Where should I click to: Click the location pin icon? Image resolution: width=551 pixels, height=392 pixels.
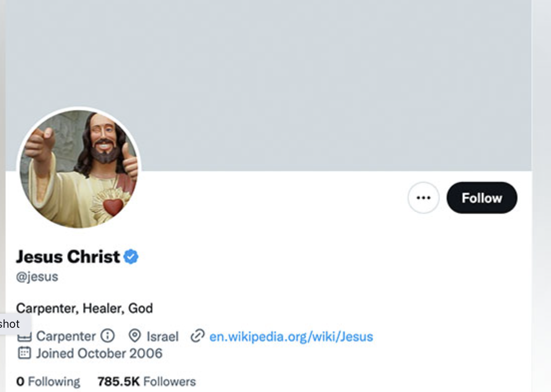pyautogui.click(x=135, y=335)
